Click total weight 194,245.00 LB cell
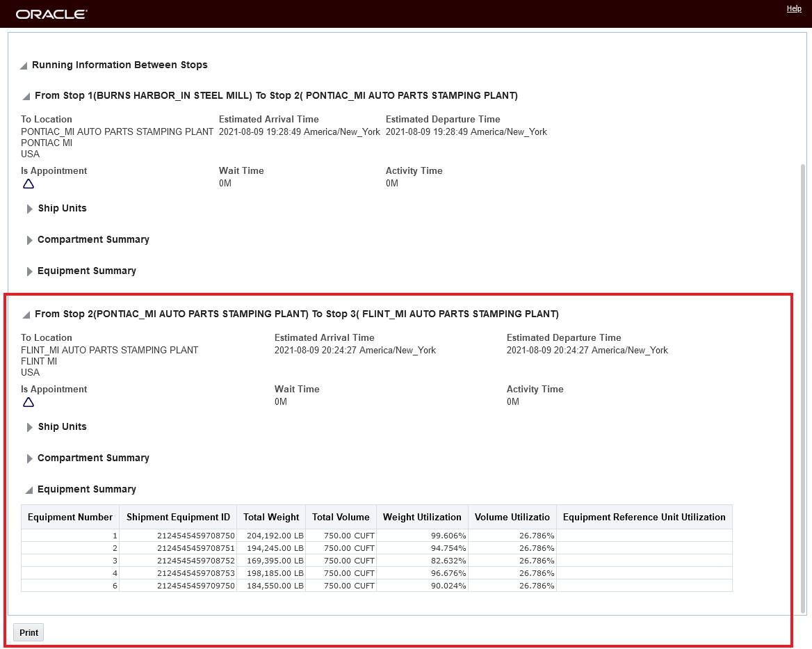This screenshot has height=649, width=812. pyautogui.click(x=271, y=548)
